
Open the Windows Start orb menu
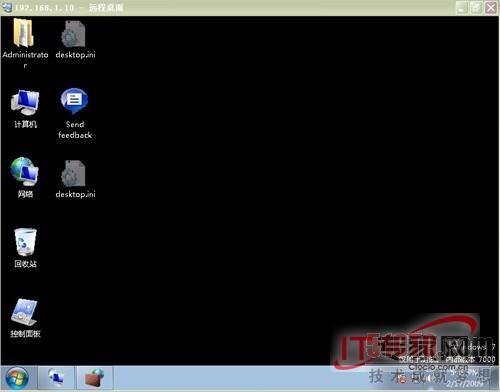16,378
